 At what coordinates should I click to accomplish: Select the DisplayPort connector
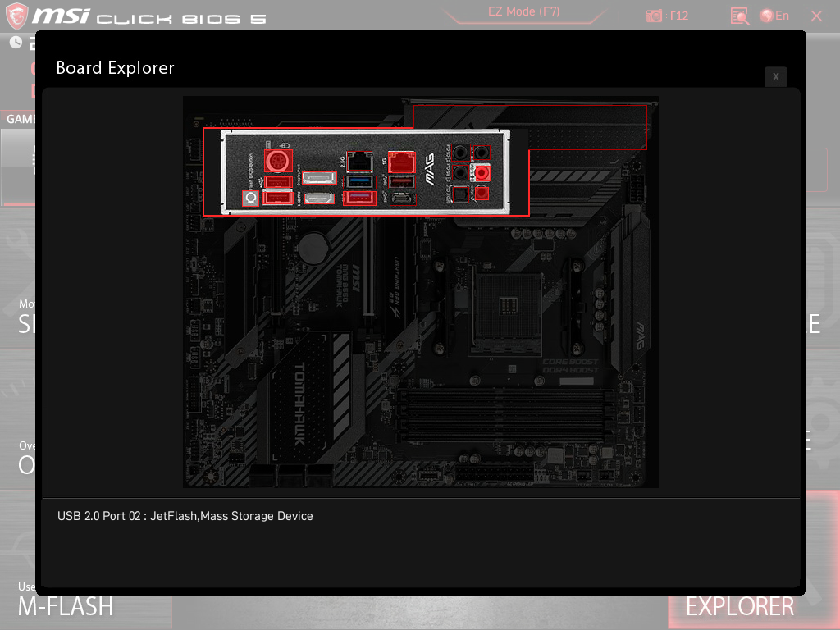319,178
